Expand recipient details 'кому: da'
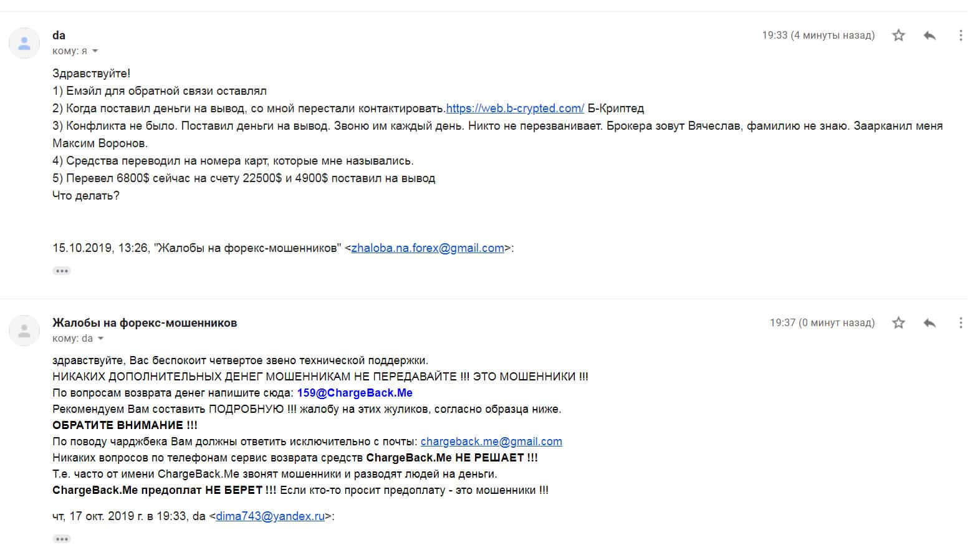The width and height of the screenshot is (980, 560). pos(100,339)
